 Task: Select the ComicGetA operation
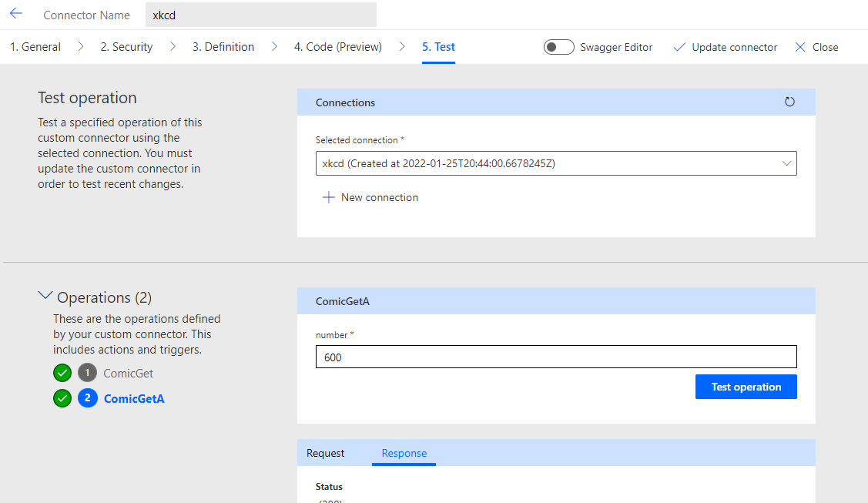click(134, 399)
